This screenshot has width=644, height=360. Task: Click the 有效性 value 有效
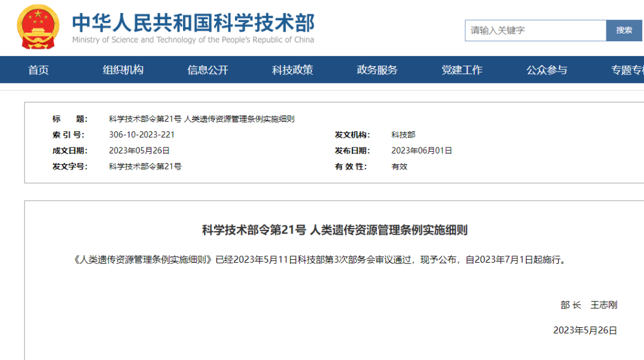click(399, 166)
